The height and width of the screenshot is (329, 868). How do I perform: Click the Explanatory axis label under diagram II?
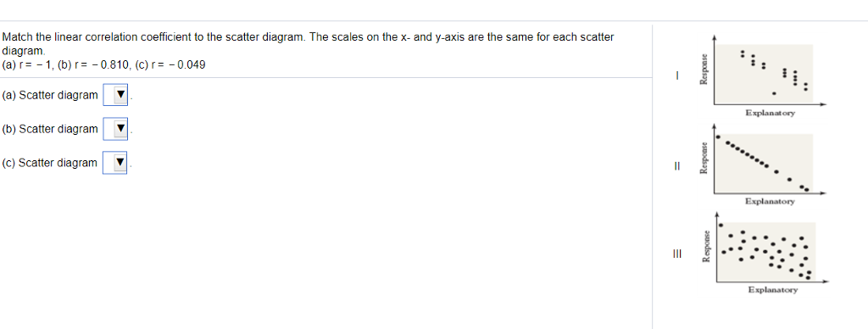pos(770,202)
